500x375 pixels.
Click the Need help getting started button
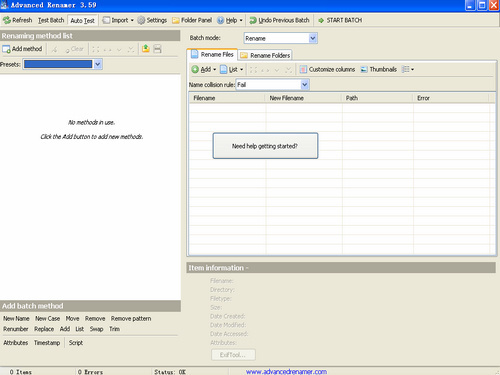pyautogui.click(x=265, y=146)
